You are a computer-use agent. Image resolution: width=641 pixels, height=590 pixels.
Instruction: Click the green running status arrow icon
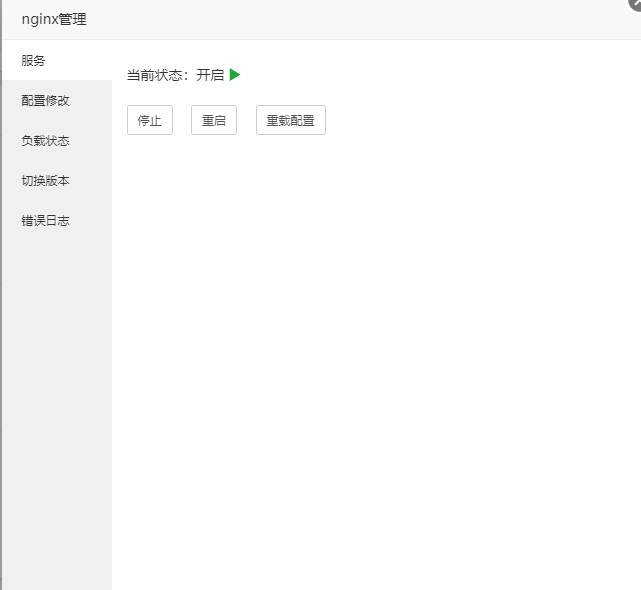(x=235, y=75)
